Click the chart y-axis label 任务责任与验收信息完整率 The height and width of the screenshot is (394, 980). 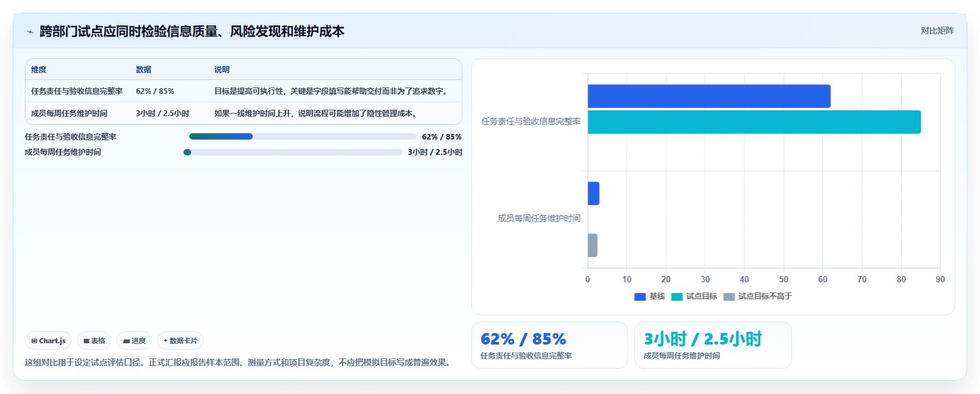click(531, 121)
